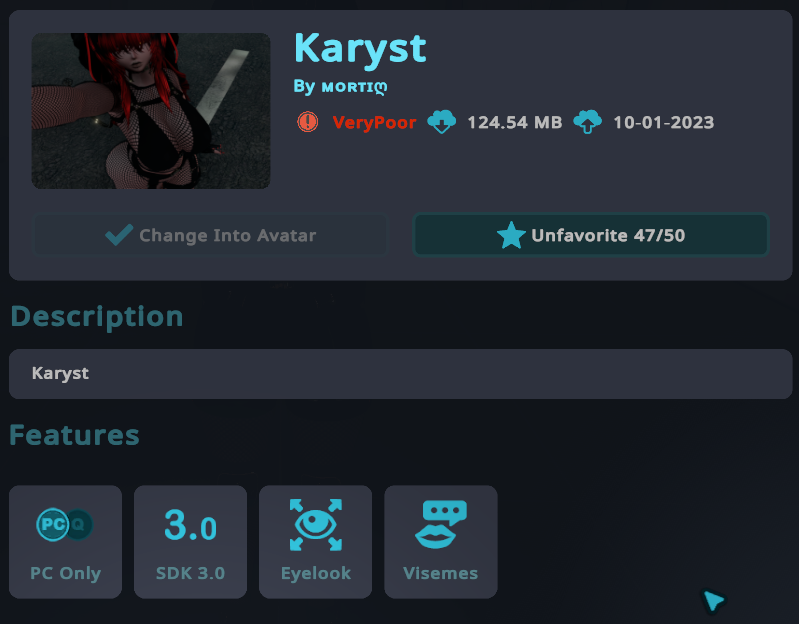The height and width of the screenshot is (624, 799).
Task: Click the Karyst avatar title
Action: (360, 49)
